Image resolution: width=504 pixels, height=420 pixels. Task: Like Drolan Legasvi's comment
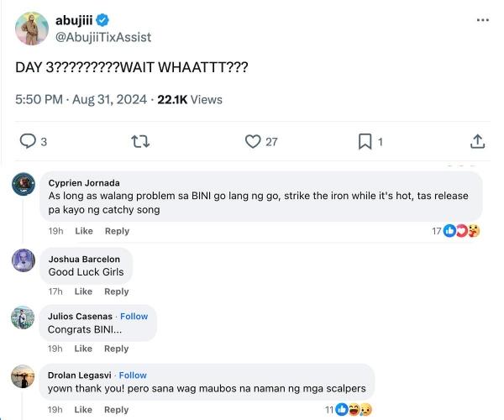point(84,410)
